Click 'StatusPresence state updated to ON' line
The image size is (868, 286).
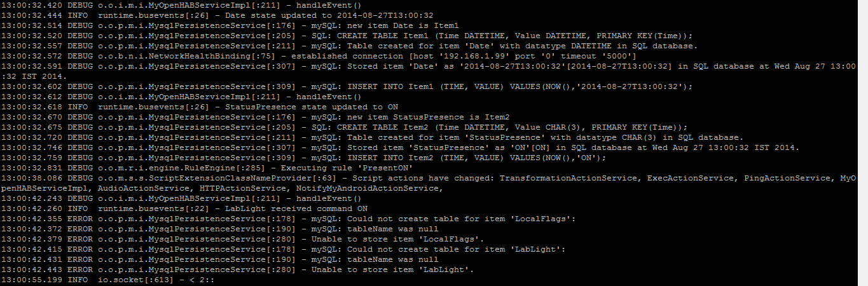pos(312,107)
